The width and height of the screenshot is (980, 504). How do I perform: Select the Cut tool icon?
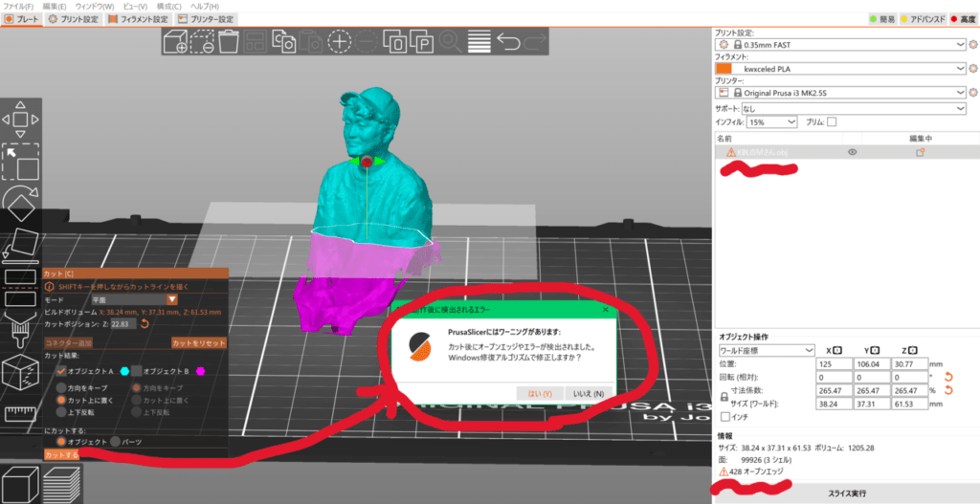coord(21,287)
